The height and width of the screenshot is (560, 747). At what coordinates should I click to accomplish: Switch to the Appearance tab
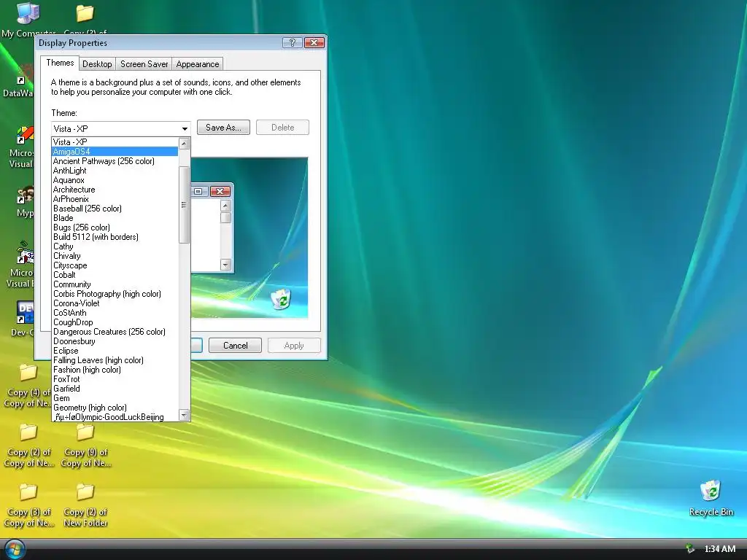197,64
